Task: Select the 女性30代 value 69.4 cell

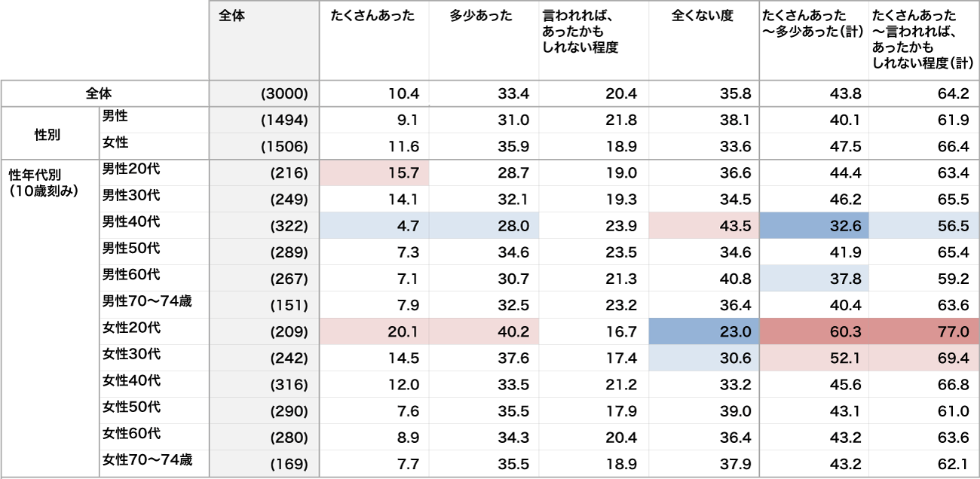Action: (x=923, y=358)
